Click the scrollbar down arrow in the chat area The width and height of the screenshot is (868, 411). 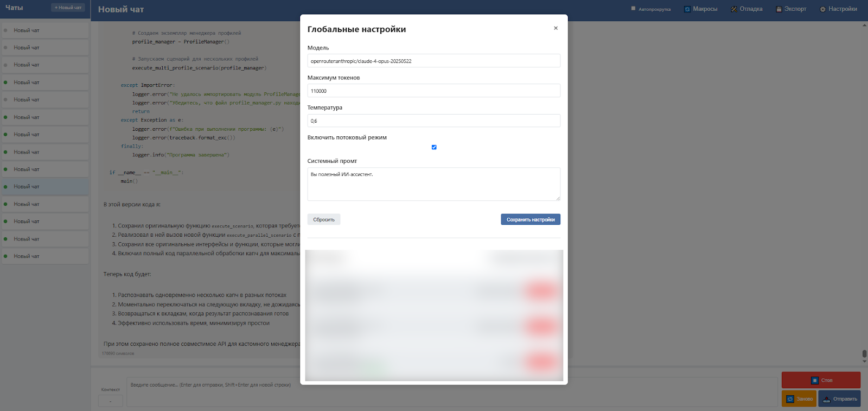pos(864,362)
